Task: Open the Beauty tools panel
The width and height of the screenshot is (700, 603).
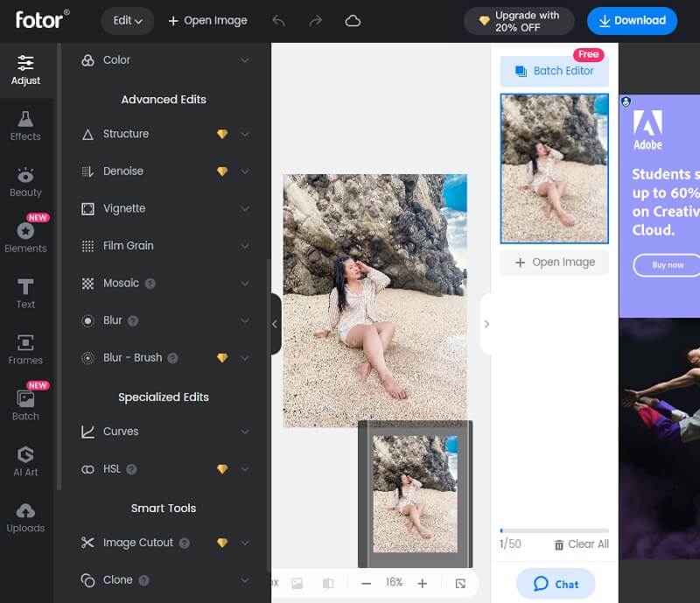Action: coord(25,181)
